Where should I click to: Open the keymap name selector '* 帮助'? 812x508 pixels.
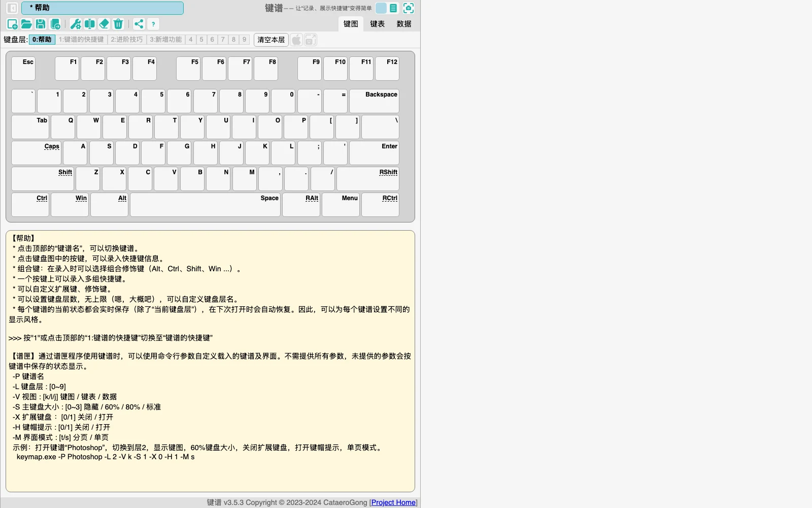coord(103,8)
